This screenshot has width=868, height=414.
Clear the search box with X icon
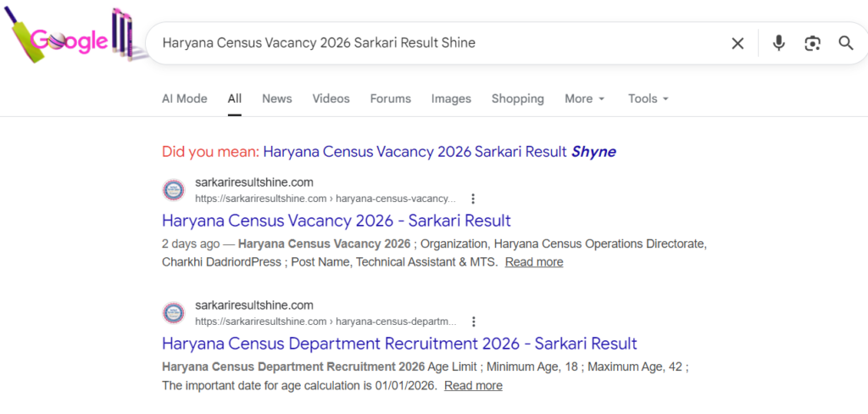click(x=737, y=43)
